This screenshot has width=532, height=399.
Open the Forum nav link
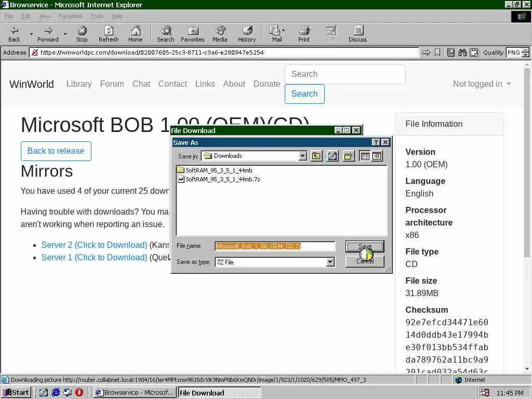(112, 84)
